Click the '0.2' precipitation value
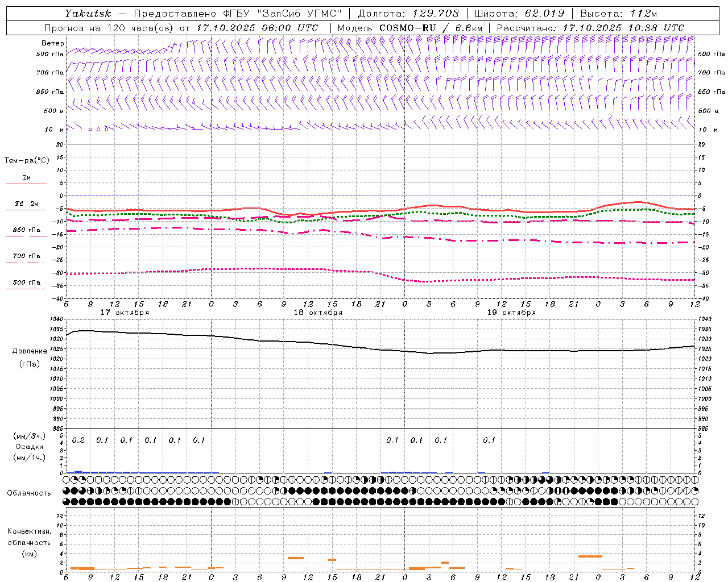The image size is (728, 582). point(78,440)
